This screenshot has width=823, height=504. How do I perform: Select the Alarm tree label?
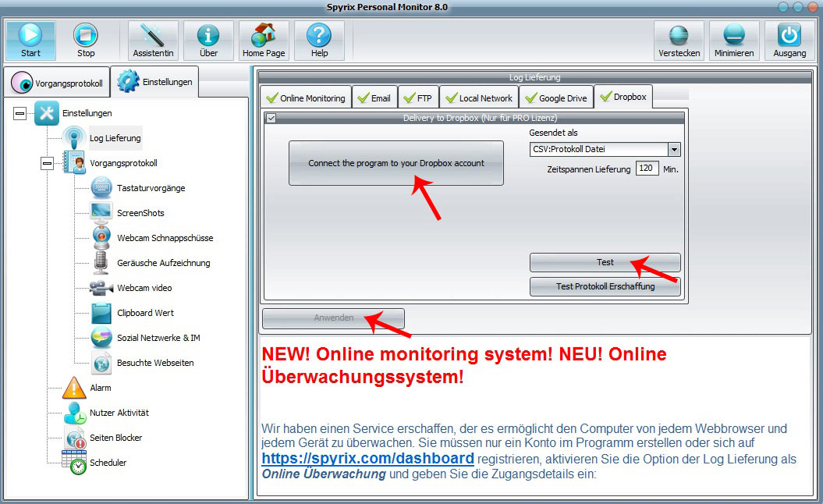(x=101, y=388)
